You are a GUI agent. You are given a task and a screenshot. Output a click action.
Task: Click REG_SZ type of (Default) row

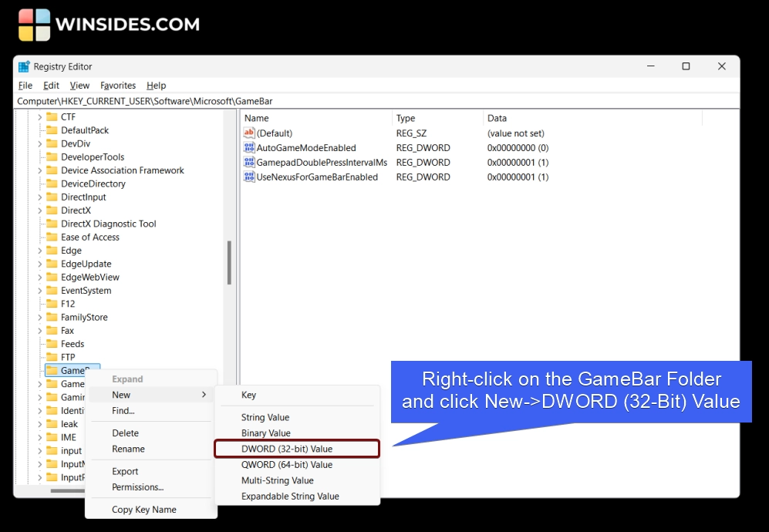coord(411,133)
